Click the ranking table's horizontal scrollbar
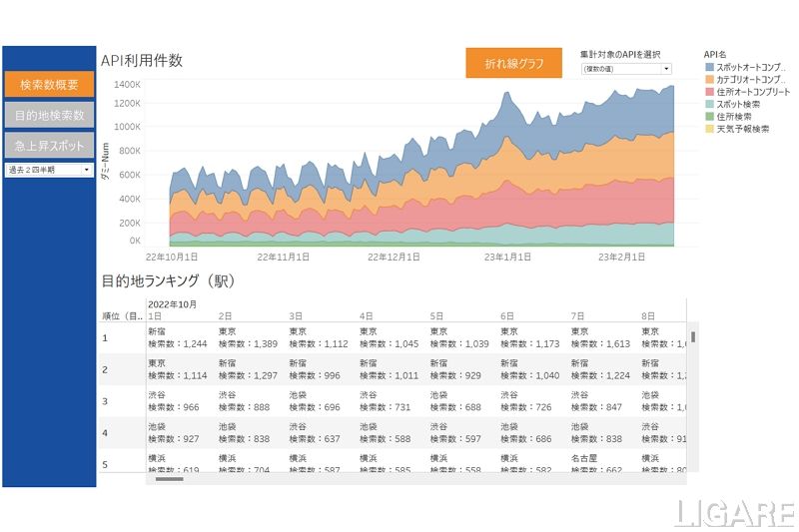This screenshot has height=532, width=799. pyautogui.click(x=170, y=478)
